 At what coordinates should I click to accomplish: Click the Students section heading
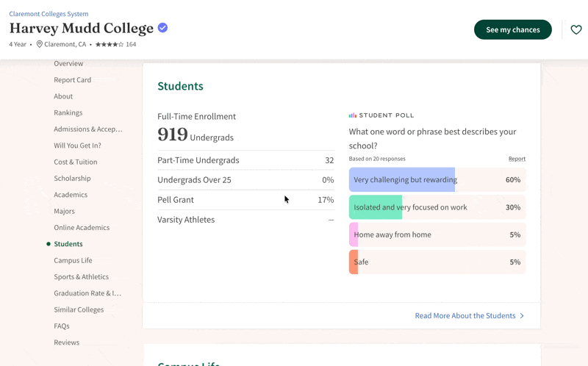point(180,86)
